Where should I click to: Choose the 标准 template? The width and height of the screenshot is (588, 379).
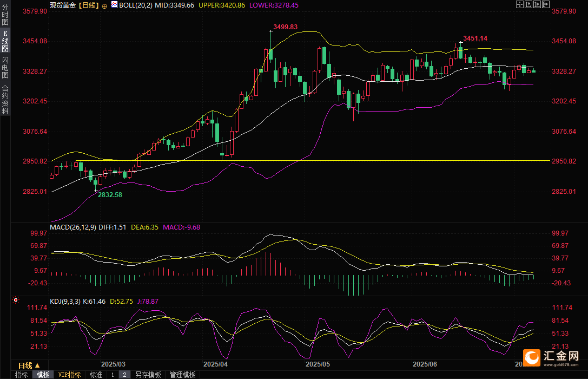(96, 375)
